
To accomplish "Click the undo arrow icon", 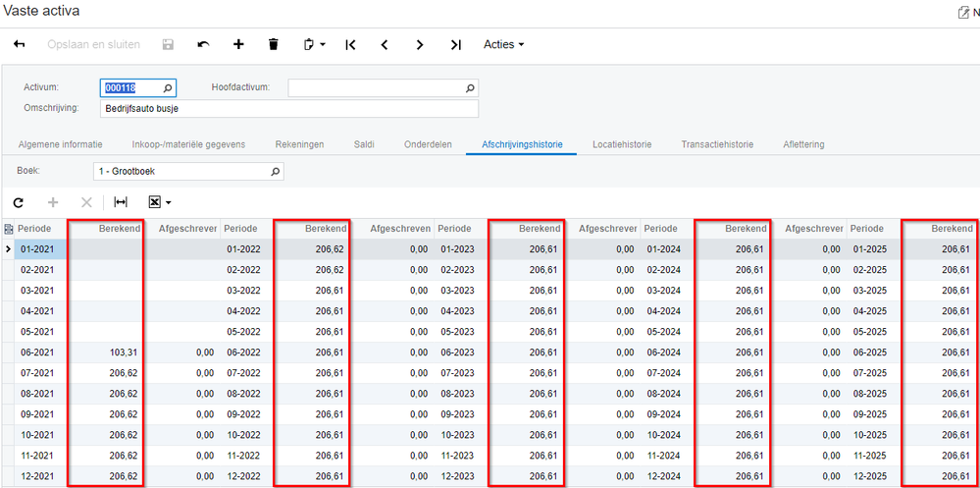I will [203, 44].
